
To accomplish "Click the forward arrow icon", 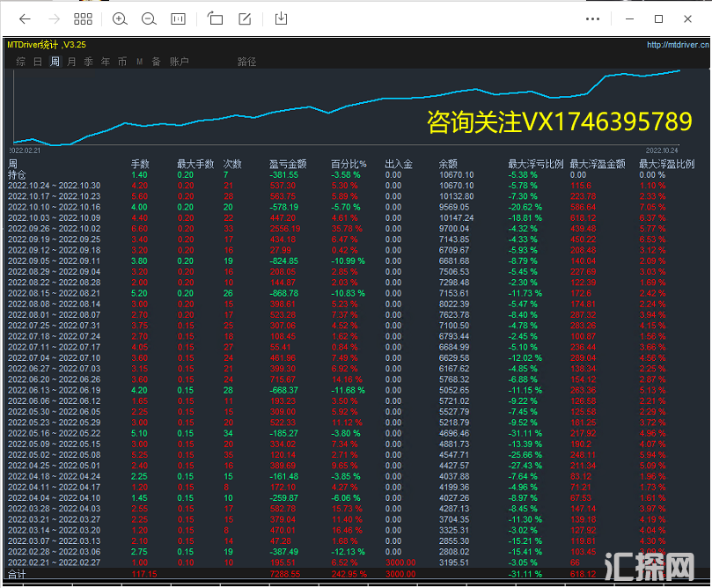I will click(54, 18).
